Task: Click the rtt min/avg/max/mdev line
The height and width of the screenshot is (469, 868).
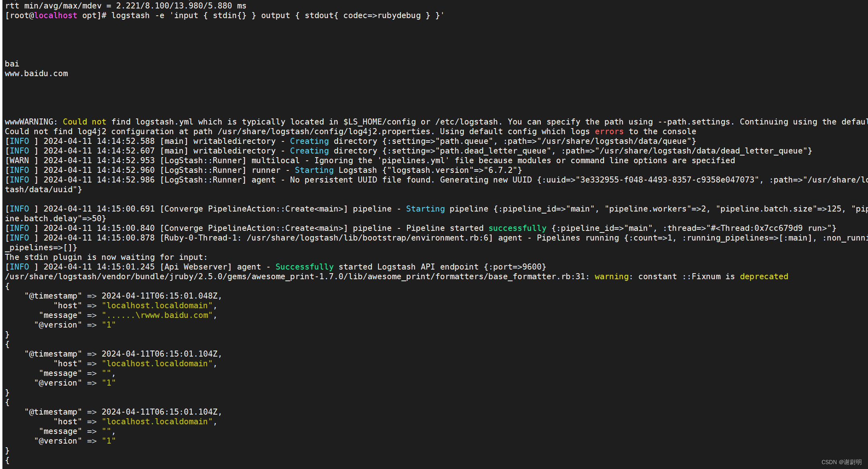Action: pos(126,6)
